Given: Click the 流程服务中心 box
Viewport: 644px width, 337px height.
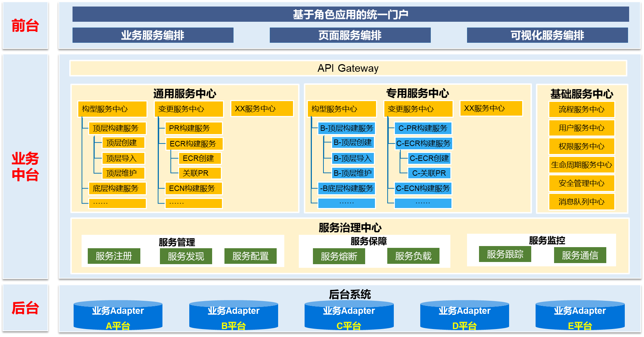Looking at the screenshot, I should tap(582, 109).
